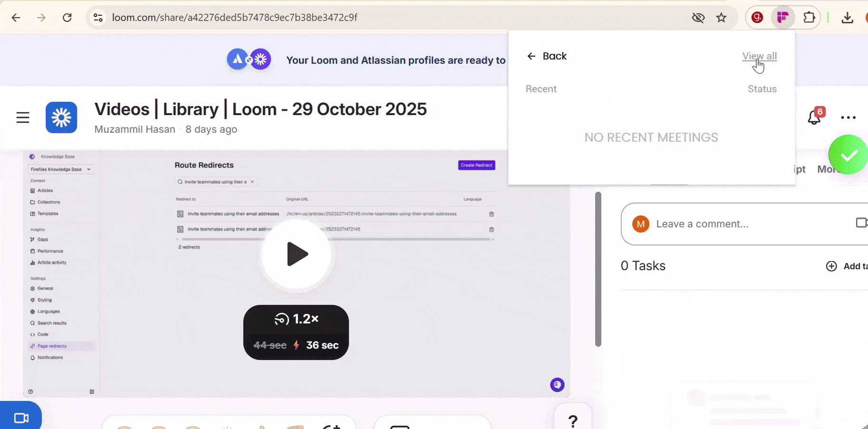Screen dimensions: 868x429
Task: Click the record video camera button
Action: (21, 417)
